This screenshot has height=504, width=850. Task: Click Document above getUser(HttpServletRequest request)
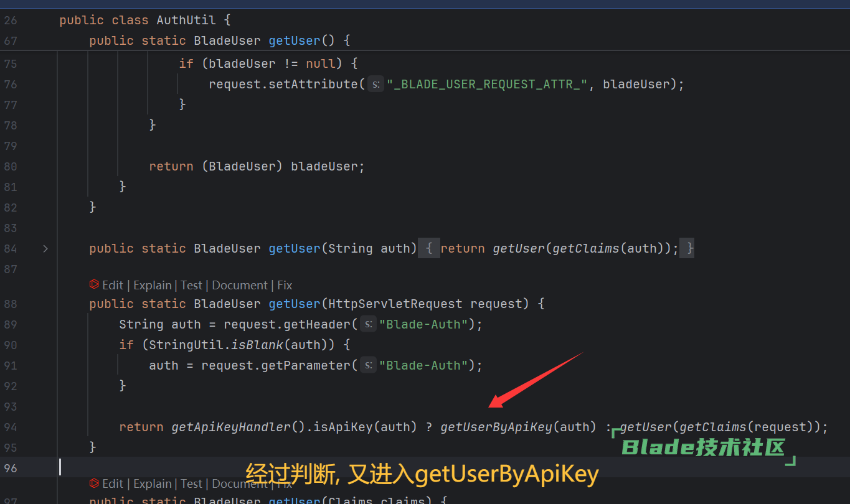[x=240, y=285]
